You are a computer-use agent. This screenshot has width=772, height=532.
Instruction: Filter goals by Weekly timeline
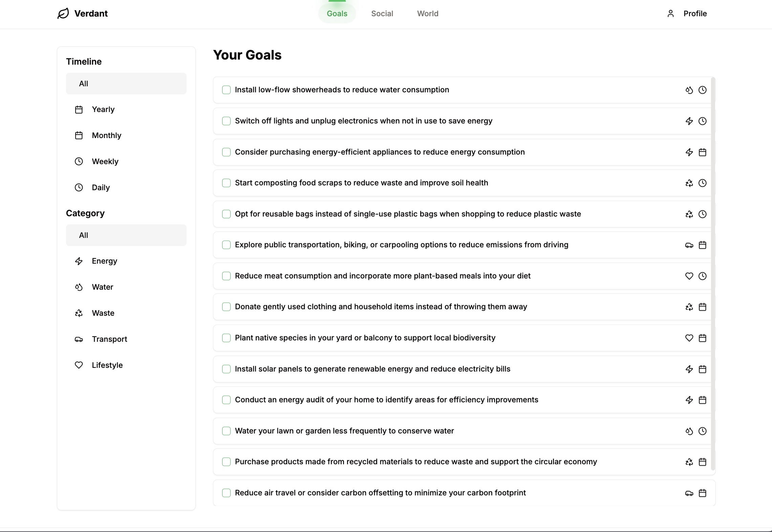(105, 161)
